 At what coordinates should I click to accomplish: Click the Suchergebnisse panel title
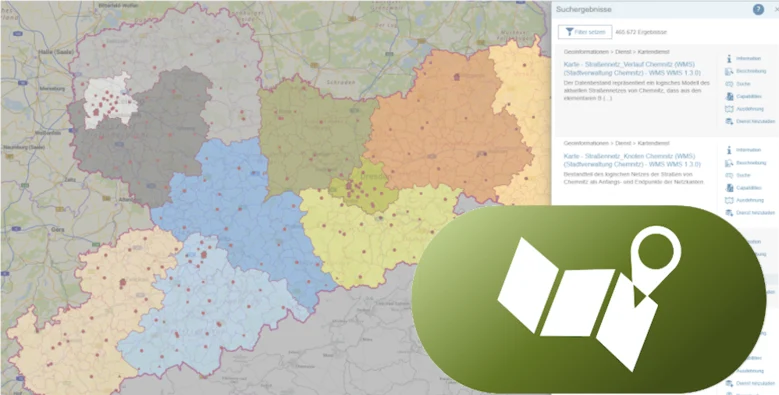(x=584, y=9)
